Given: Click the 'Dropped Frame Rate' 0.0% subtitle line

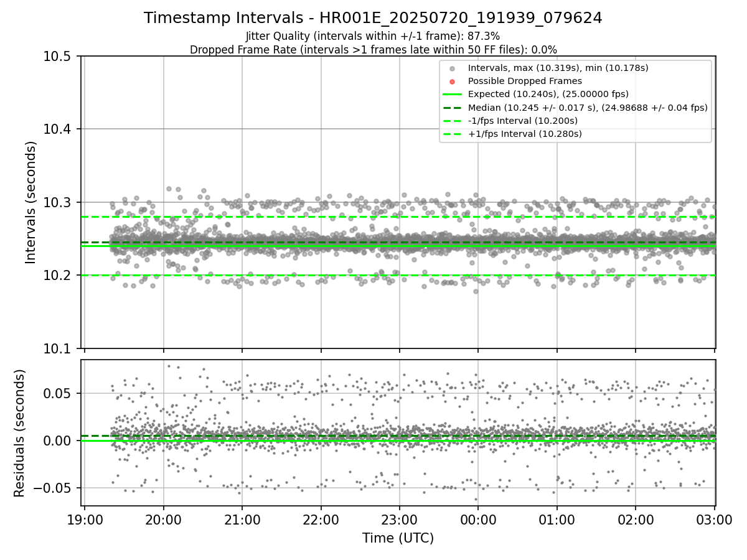Looking at the screenshot, I should coord(373,50).
